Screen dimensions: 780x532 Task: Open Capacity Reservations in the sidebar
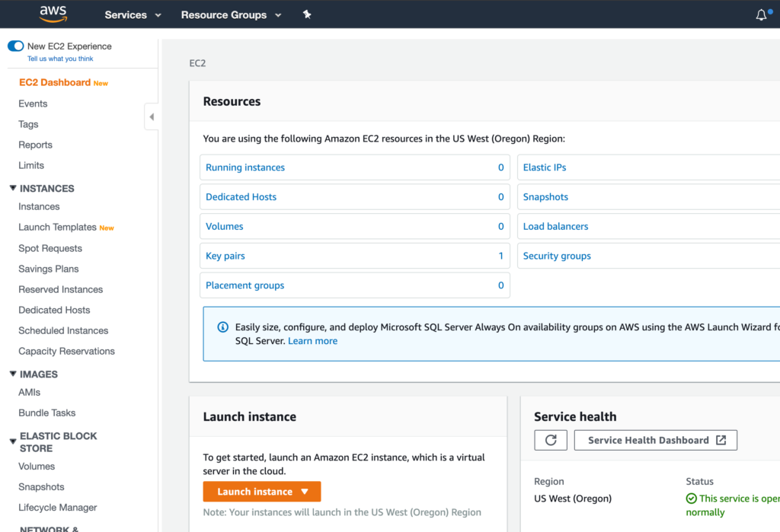(67, 351)
